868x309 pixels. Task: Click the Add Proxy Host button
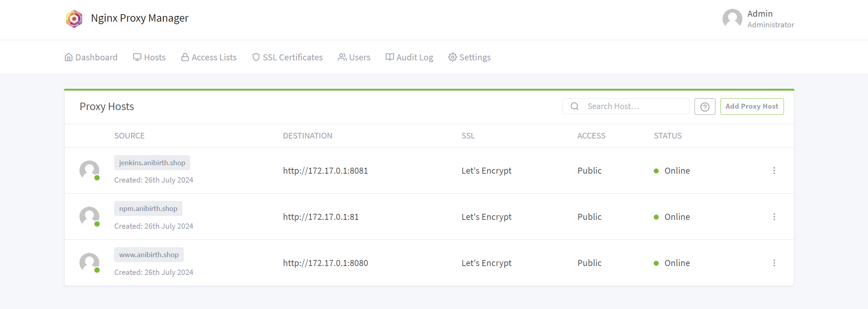click(752, 107)
